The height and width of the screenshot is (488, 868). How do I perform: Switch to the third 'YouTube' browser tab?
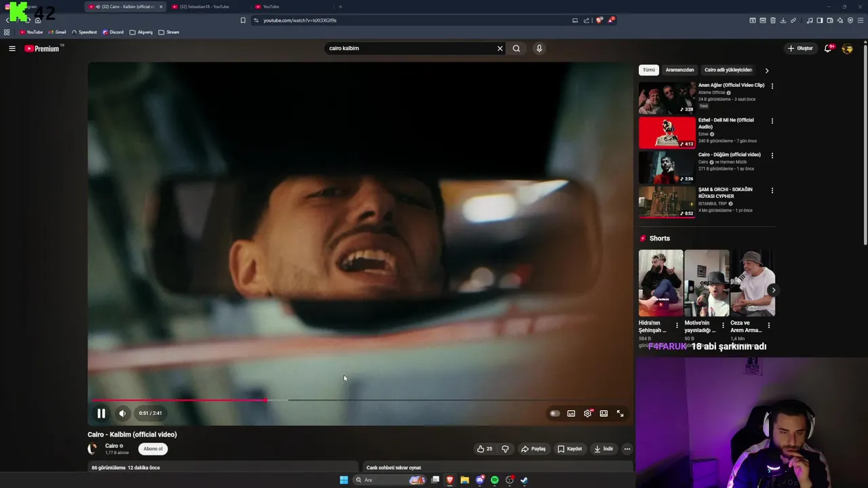271,7
